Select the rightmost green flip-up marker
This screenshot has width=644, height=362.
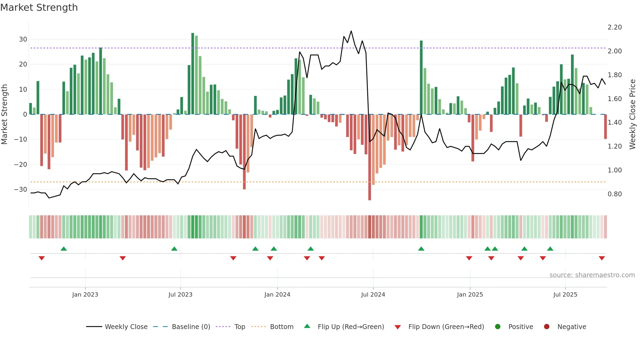[x=550, y=249]
